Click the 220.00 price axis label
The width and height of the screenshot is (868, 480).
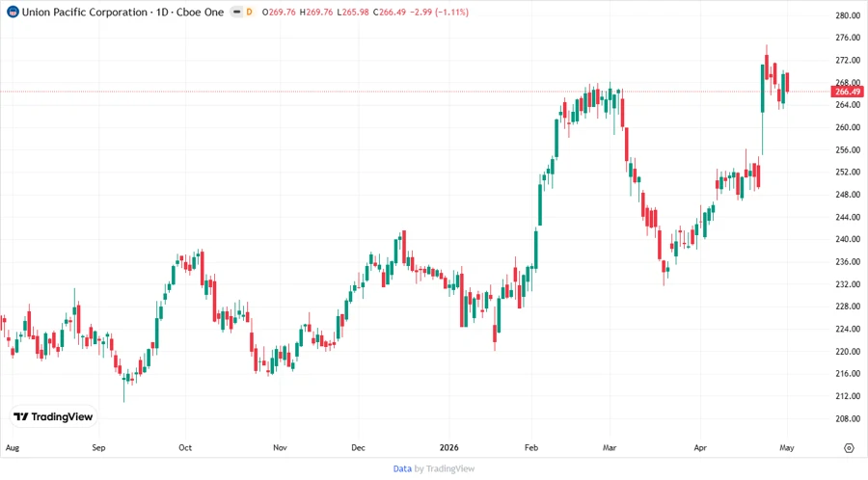point(848,351)
